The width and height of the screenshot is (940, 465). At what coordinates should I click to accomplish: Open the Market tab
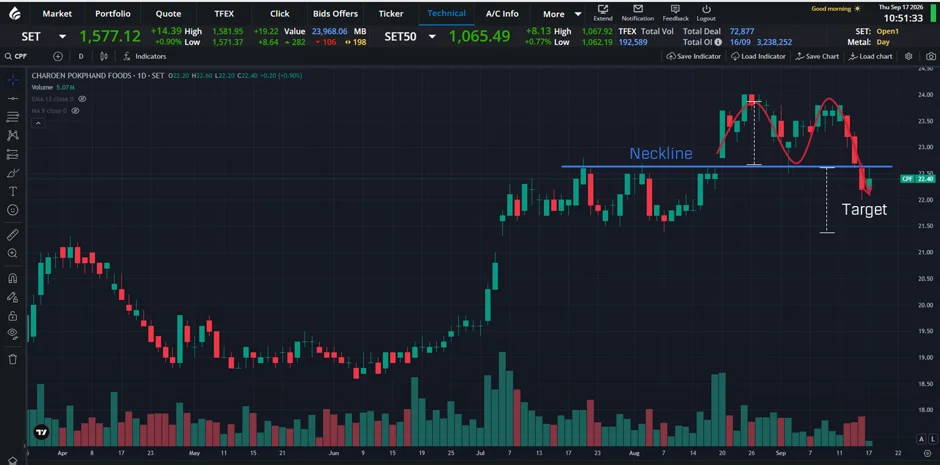point(57,14)
